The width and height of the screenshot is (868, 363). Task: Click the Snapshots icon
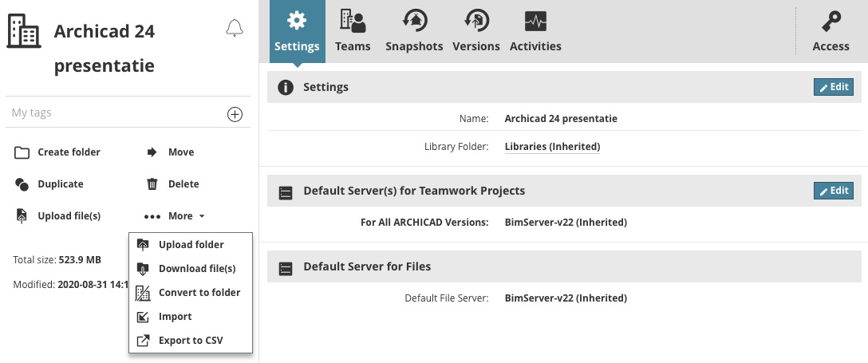coord(414,21)
